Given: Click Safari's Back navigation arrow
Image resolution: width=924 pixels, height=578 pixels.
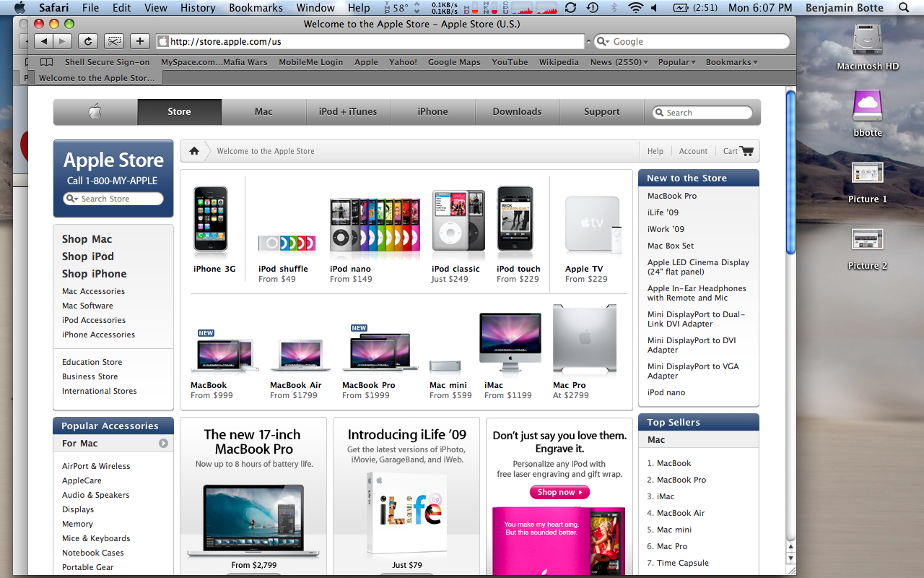Looking at the screenshot, I should pyautogui.click(x=43, y=41).
